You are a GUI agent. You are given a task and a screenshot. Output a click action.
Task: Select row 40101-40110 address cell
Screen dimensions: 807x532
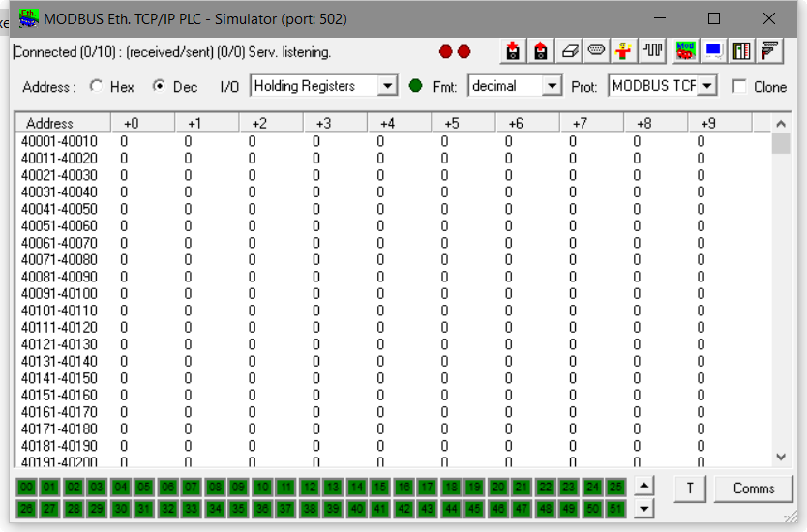(x=59, y=310)
